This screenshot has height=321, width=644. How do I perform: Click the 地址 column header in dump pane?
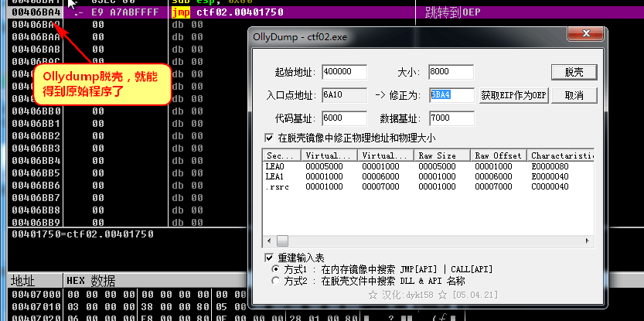coord(35,281)
